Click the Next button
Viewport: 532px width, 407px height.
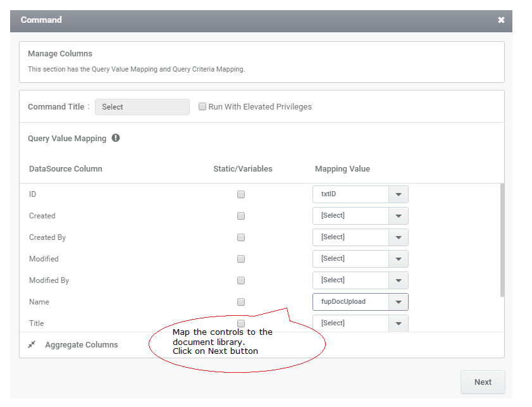pyautogui.click(x=483, y=382)
